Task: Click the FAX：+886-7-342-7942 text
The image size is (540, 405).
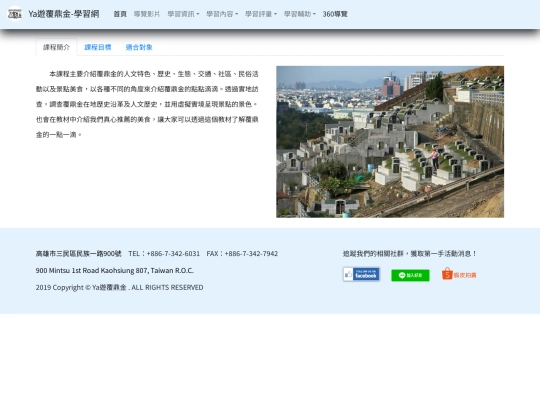Action: 242,254
